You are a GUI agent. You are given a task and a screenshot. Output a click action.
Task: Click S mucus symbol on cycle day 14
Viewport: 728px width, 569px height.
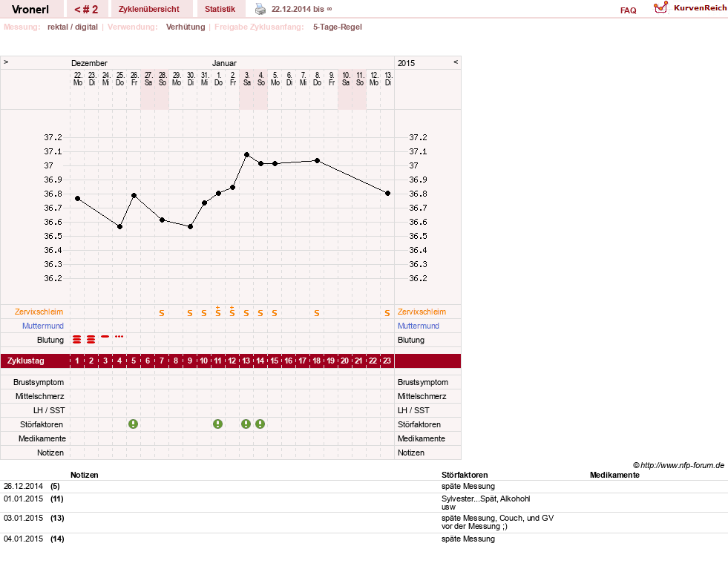click(x=260, y=313)
